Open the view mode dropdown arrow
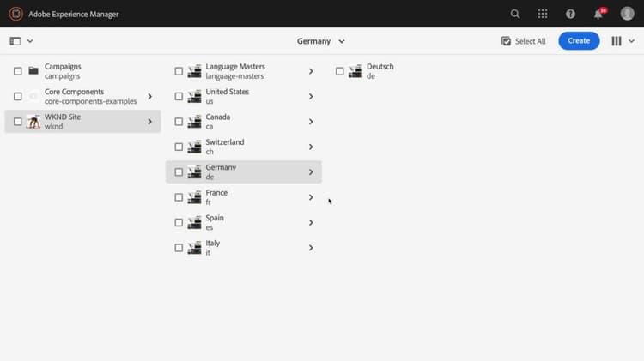644x361 pixels. coord(631,41)
